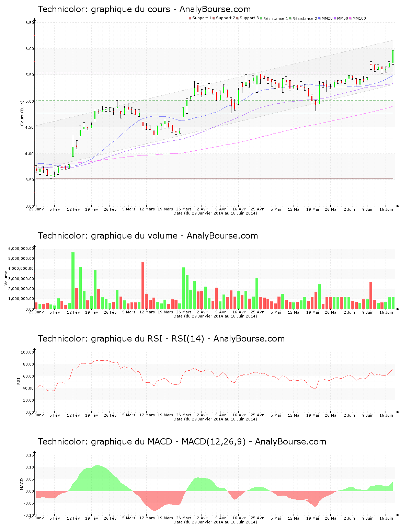The height and width of the screenshot is (532, 412).
Task: Click '26 Mars' date under price chart
Action: (184, 209)
